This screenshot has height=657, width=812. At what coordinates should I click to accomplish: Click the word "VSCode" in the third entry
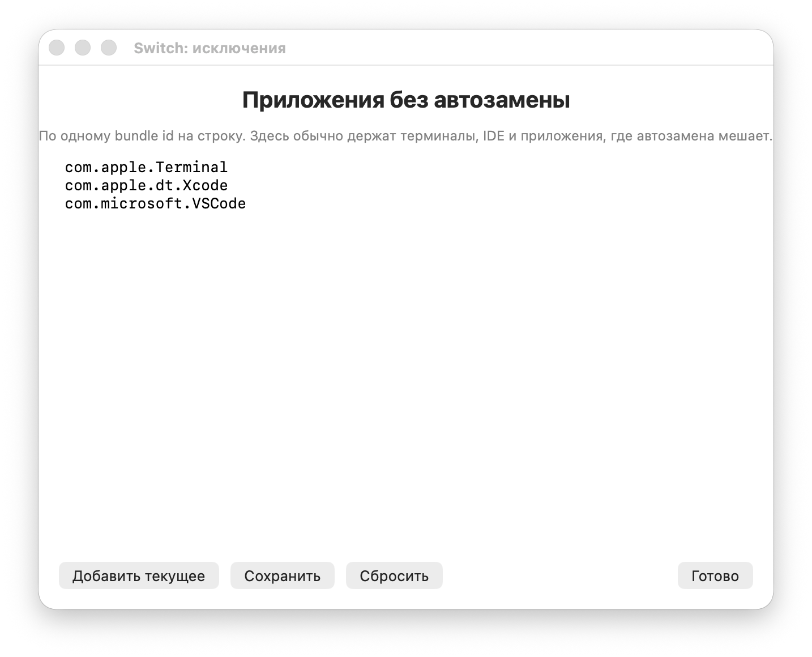(219, 204)
